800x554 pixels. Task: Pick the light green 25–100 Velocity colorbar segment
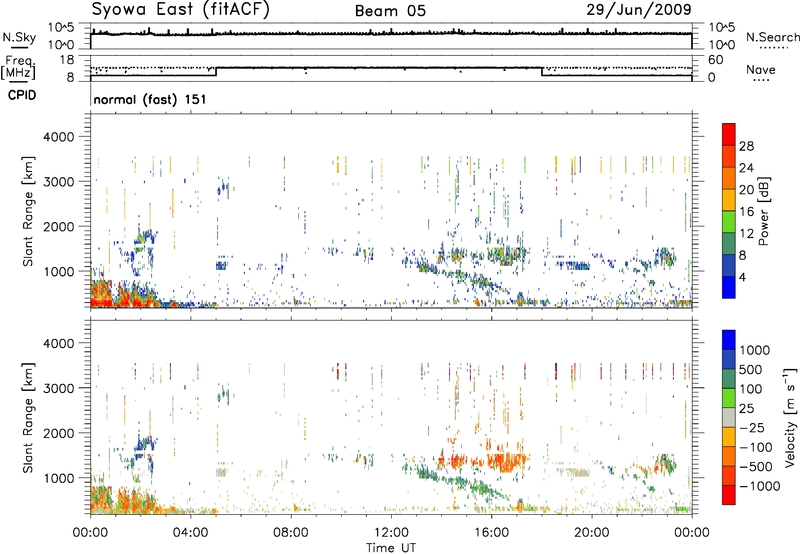click(729, 398)
